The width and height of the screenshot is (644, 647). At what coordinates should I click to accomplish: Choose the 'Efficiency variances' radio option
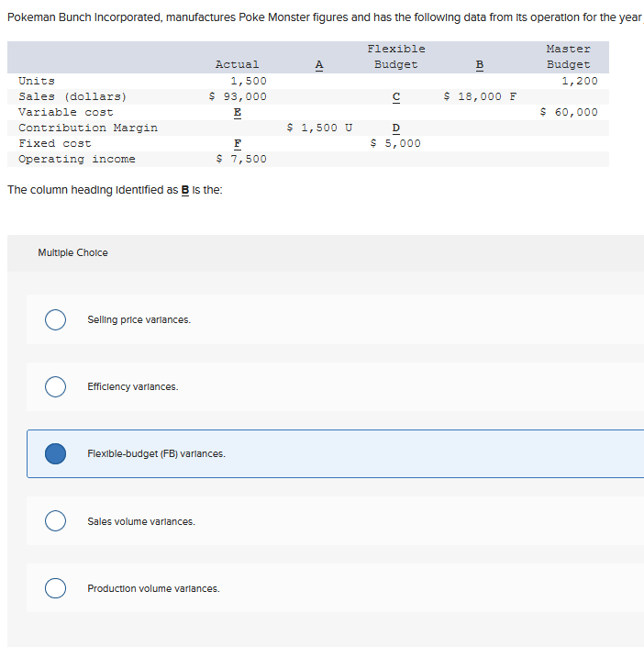(x=55, y=386)
